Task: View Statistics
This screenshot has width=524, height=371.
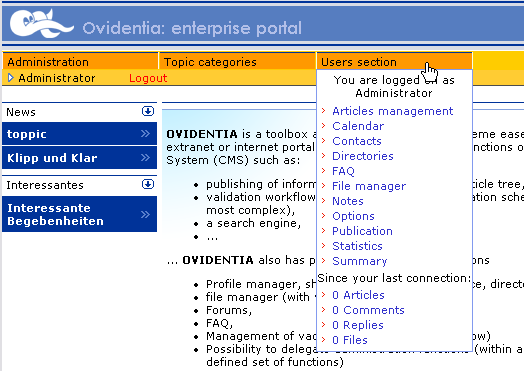Action: [357, 246]
